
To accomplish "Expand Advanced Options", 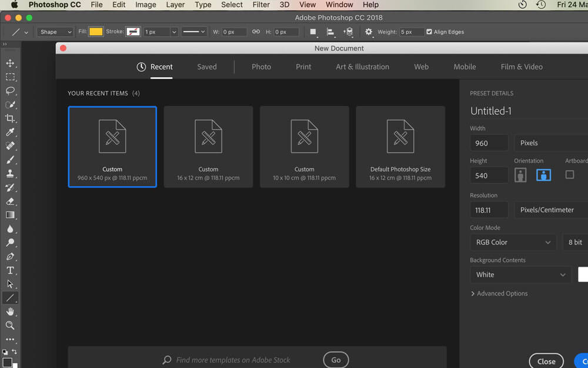I will point(499,294).
